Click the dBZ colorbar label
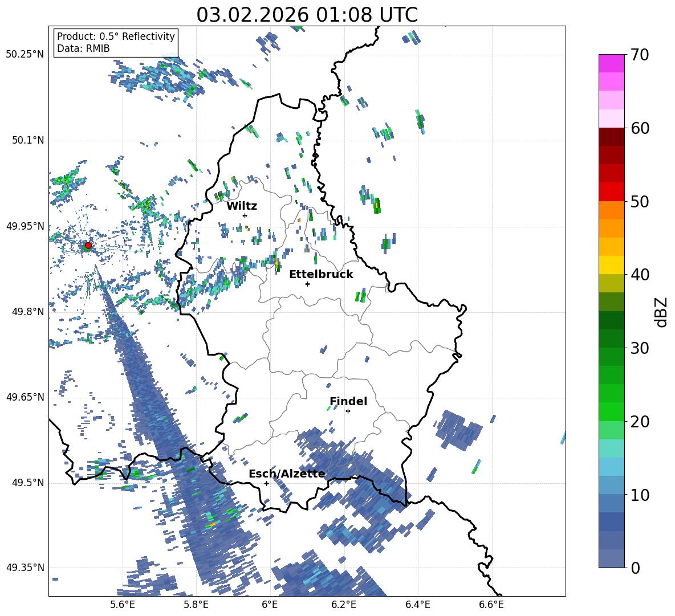675x616 pixels. (661, 312)
